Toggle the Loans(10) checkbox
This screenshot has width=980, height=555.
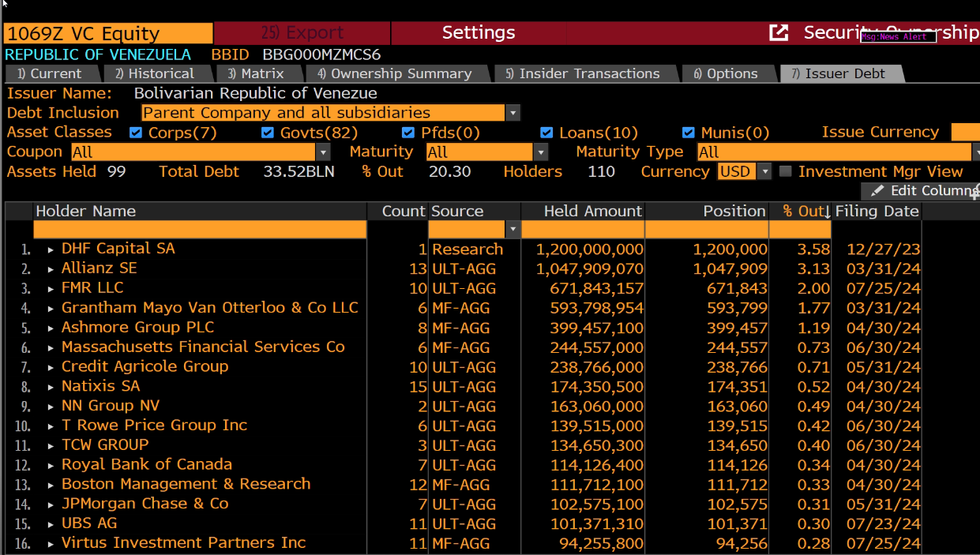[x=547, y=133]
